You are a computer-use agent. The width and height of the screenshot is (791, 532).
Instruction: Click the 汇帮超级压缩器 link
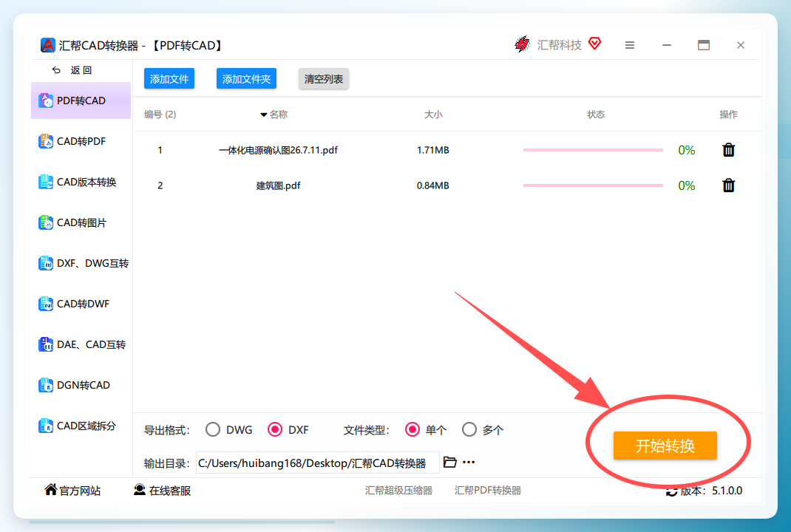click(398, 490)
